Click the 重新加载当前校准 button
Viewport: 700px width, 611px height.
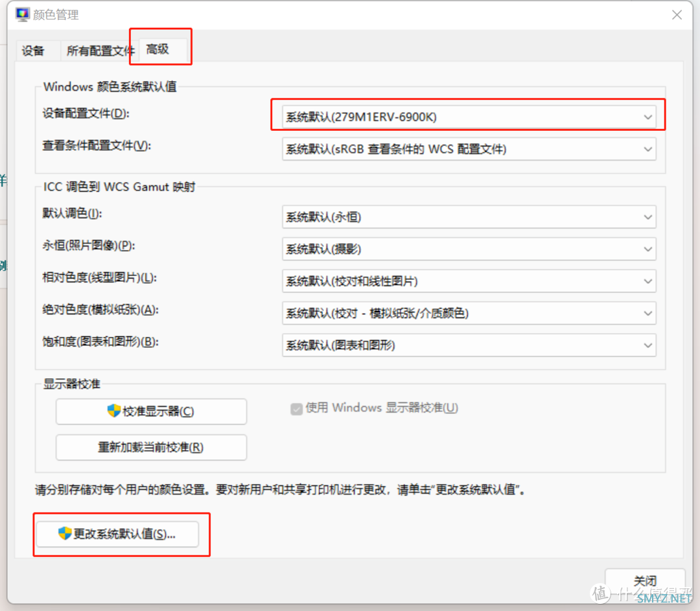[151, 447]
